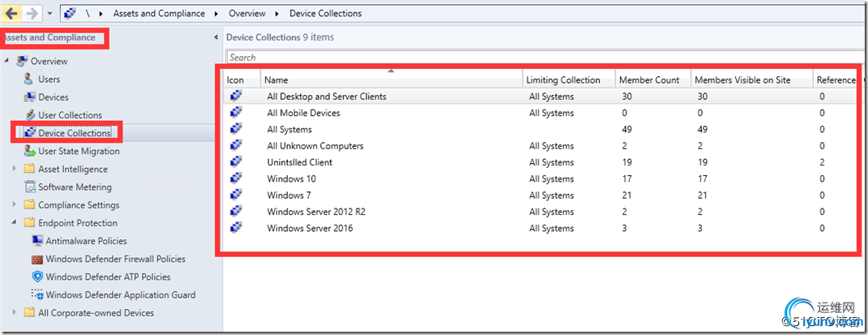This screenshot has height=335, width=868.
Task: Select the Windows 10 collection
Action: pos(291,178)
